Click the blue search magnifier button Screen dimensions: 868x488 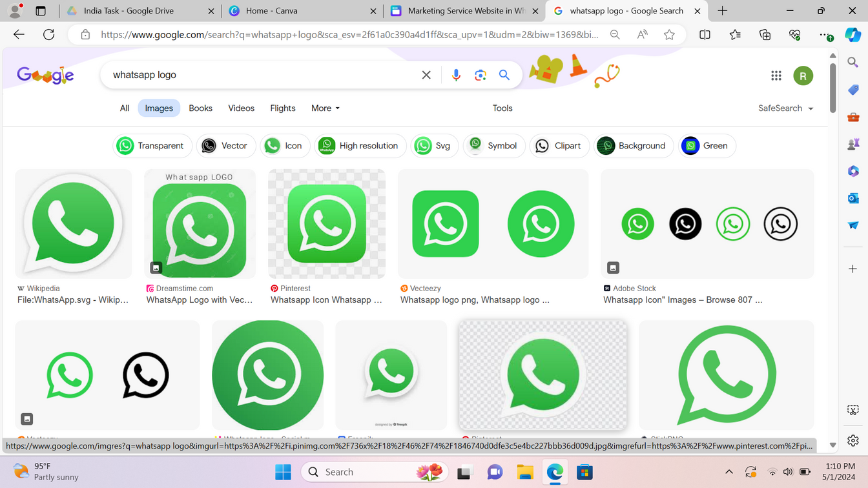(x=504, y=75)
